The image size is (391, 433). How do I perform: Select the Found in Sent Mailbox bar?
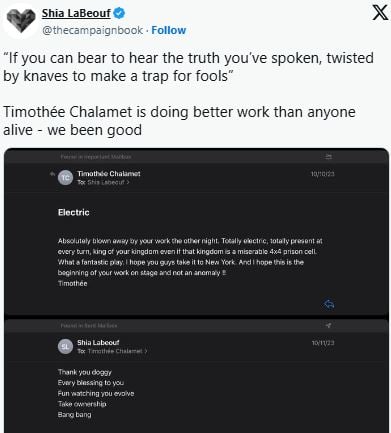coord(197,325)
